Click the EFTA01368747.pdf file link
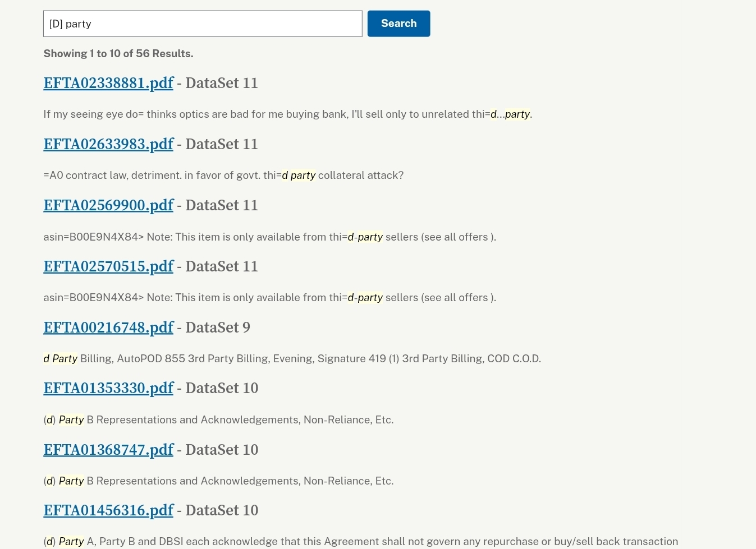The width and height of the screenshot is (756, 549). (x=108, y=450)
